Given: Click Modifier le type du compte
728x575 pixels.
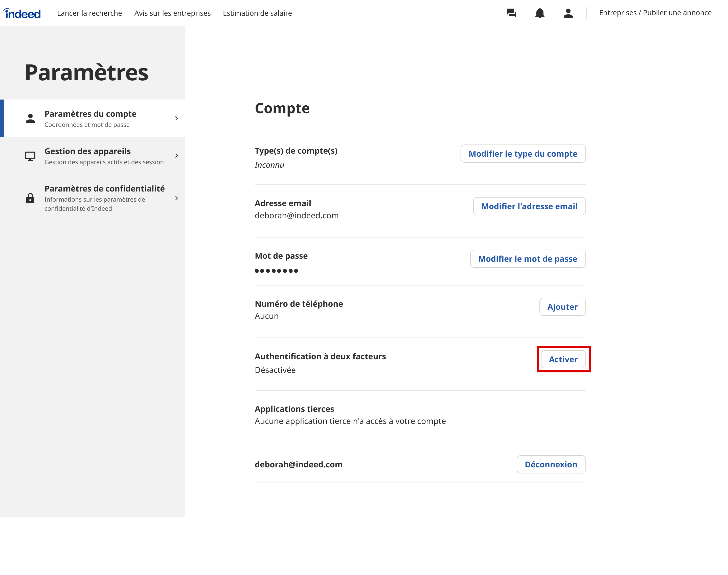Looking at the screenshot, I should pyautogui.click(x=523, y=154).
